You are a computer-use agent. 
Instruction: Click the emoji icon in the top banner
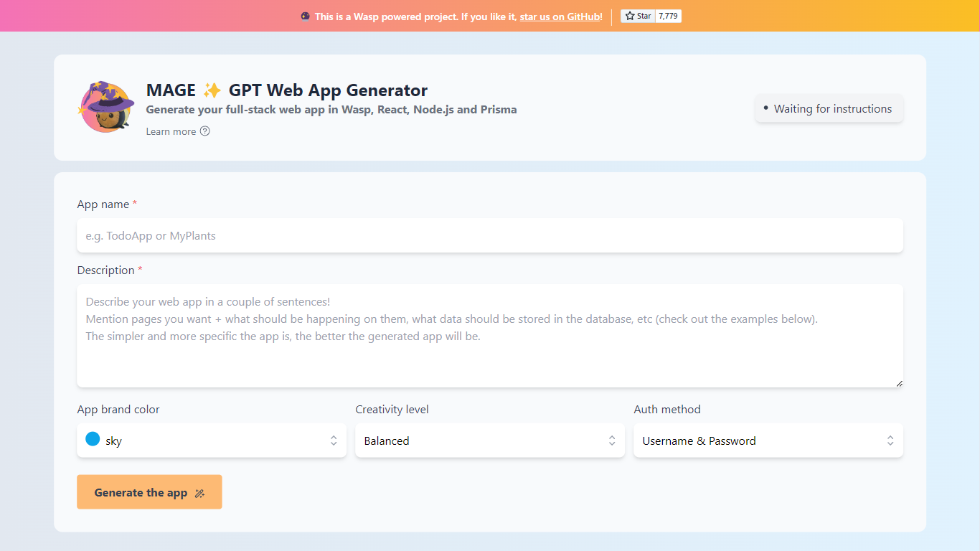pyautogui.click(x=306, y=16)
